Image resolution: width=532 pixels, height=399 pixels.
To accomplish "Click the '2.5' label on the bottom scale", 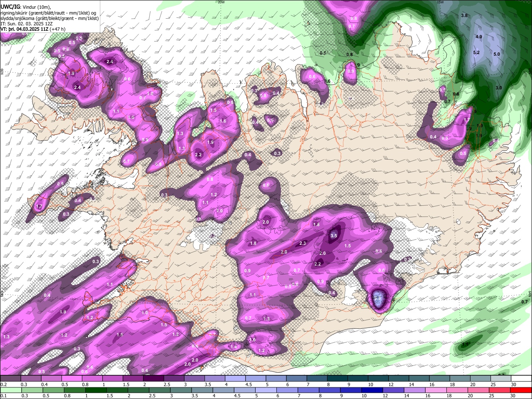I will click(152, 396).
